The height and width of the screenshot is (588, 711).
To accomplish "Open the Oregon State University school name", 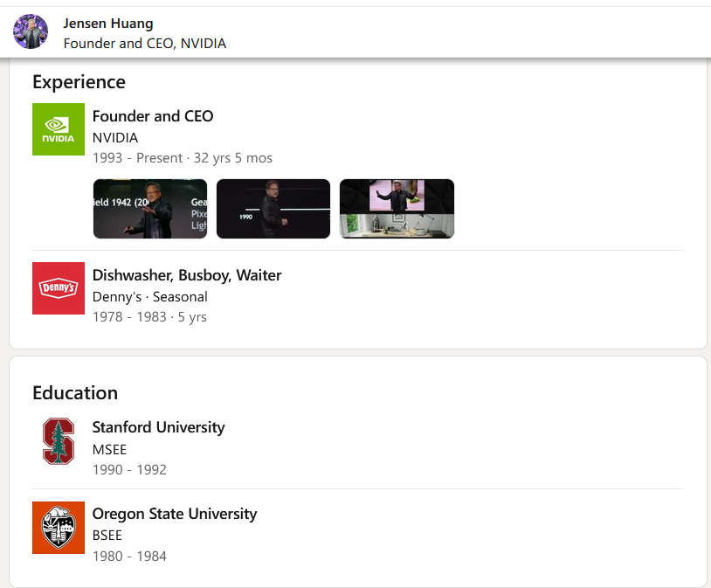I will pos(175,514).
